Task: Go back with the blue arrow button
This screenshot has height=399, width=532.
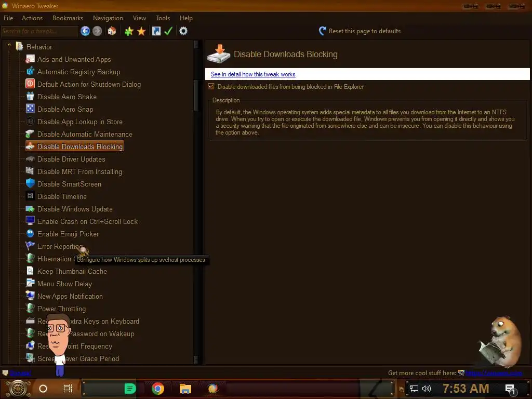Action: coord(85,31)
